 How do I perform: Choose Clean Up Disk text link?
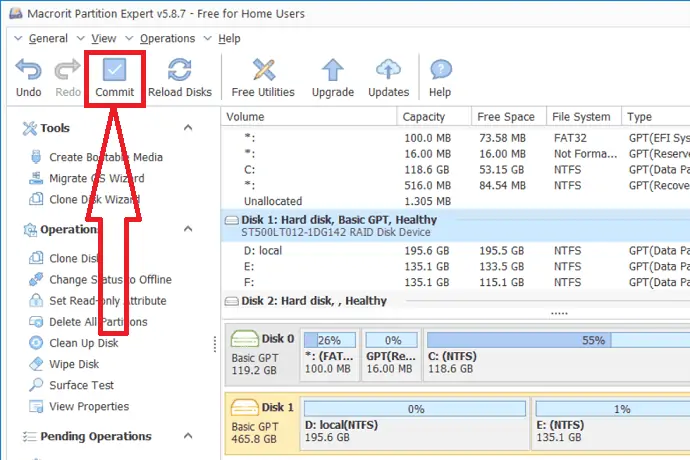point(84,343)
